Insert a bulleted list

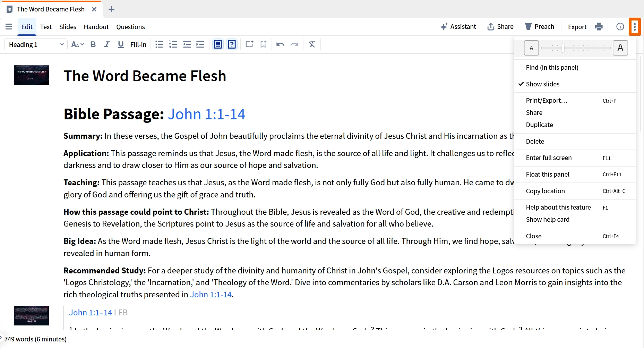coord(159,44)
